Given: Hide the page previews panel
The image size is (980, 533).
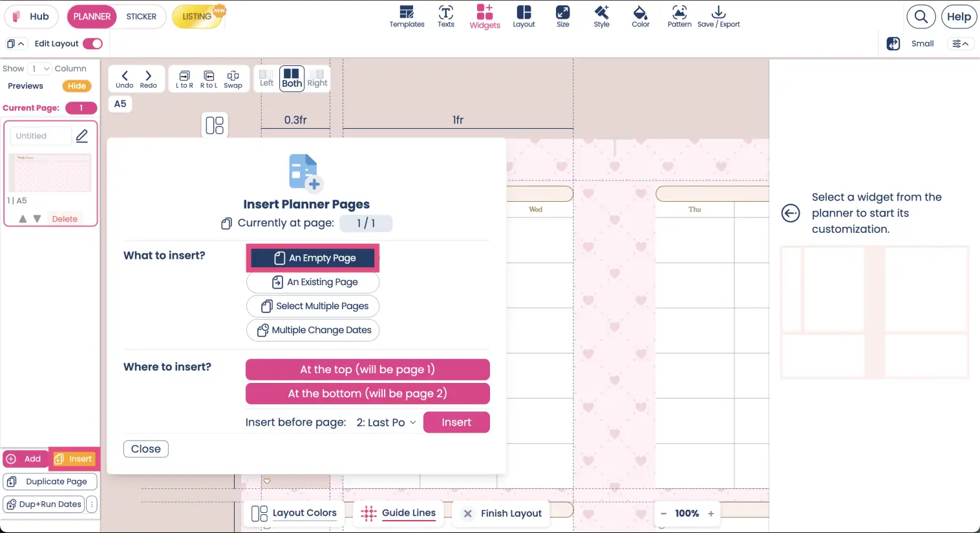Looking at the screenshot, I should tap(76, 85).
